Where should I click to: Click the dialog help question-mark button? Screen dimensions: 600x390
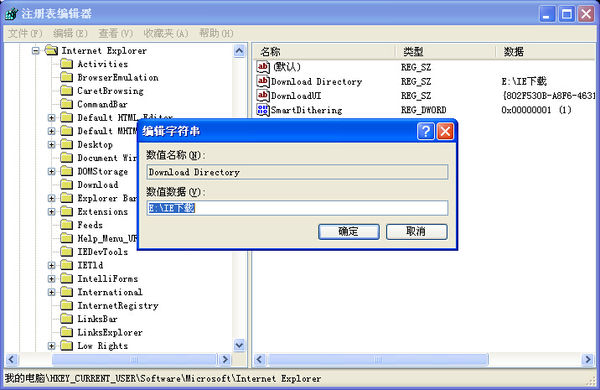click(426, 131)
